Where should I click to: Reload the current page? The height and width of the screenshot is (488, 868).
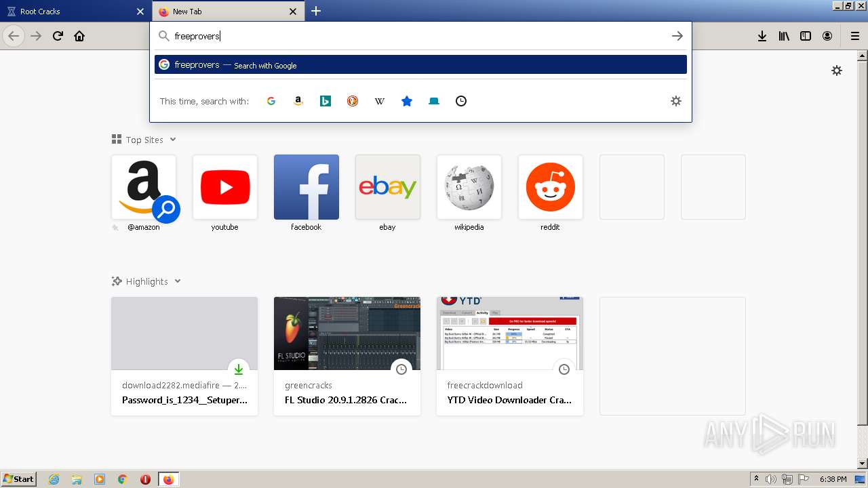click(x=58, y=36)
